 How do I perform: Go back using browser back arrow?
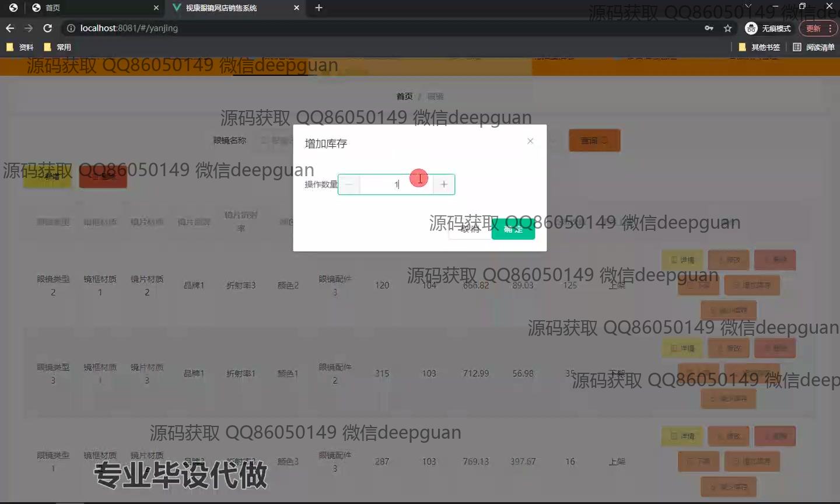[10, 28]
